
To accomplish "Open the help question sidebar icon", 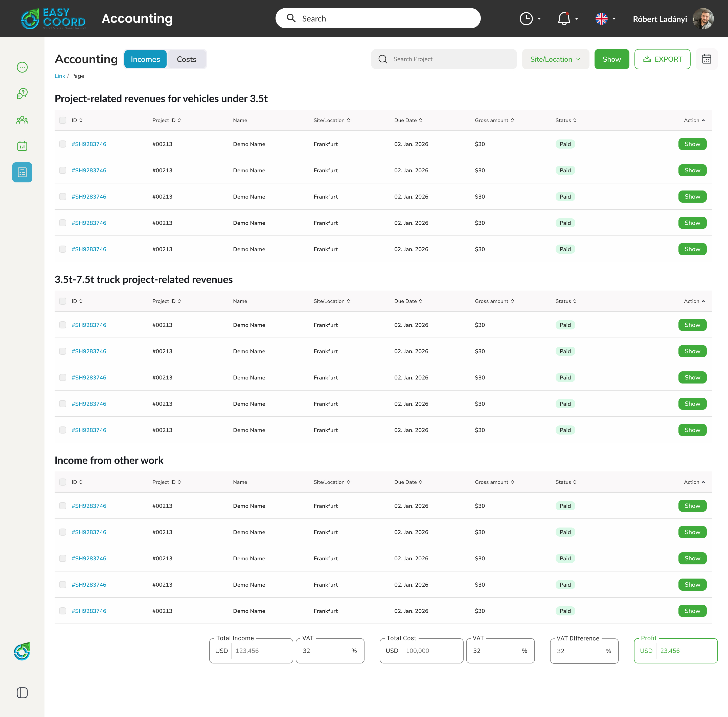I will [22, 93].
